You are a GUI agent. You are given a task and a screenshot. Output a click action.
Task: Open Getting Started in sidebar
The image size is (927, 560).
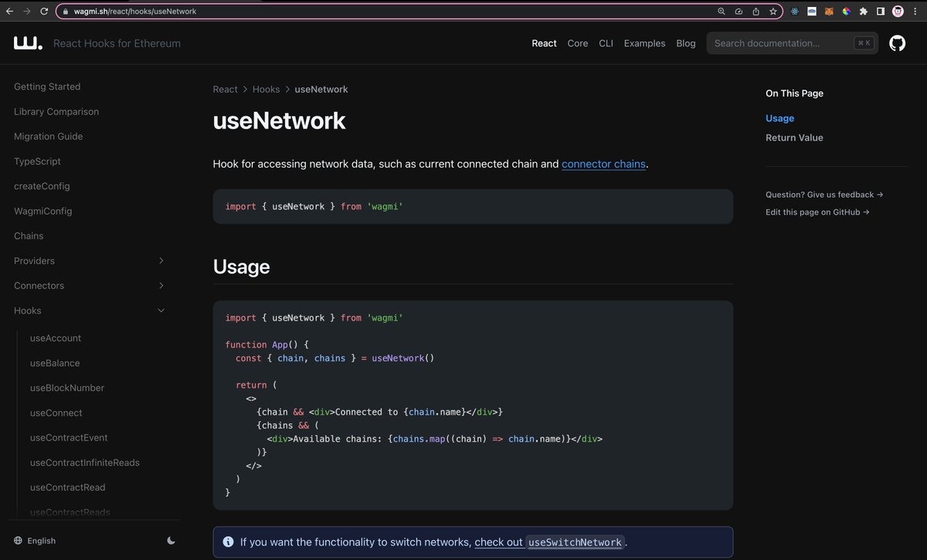47,87
